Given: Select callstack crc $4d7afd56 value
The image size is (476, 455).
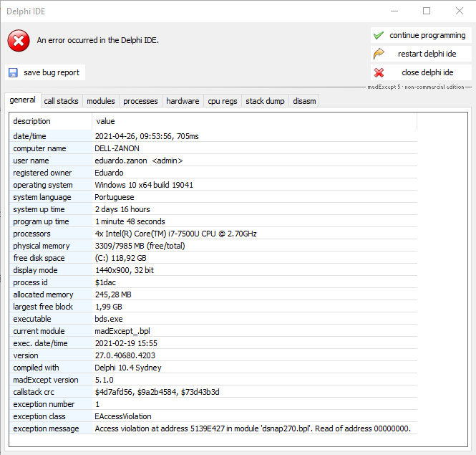Looking at the screenshot, I should pos(157,392).
